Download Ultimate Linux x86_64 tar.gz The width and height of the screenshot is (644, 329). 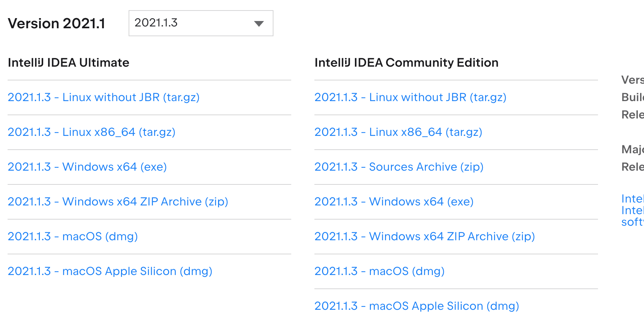pyautogui.click(x=91, y=132)
